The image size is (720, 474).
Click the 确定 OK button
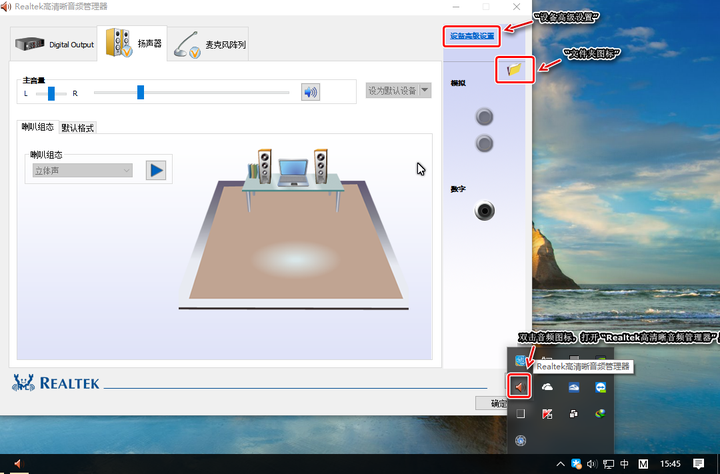pyautogui.click(x=491, y=403)
